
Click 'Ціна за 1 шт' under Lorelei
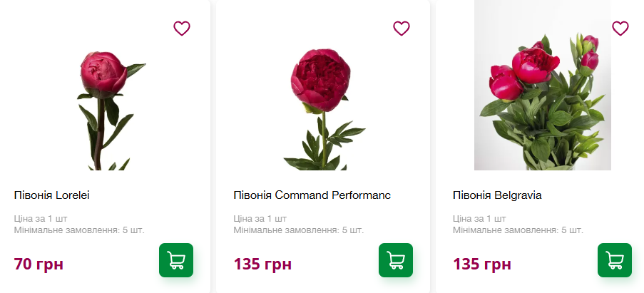pos(41,218)
